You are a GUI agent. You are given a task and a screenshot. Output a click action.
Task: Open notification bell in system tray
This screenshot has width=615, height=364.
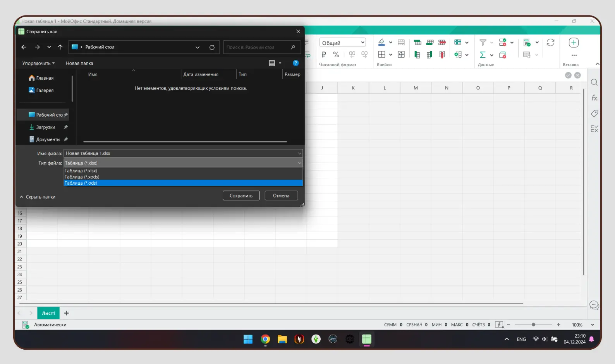tap(591, 339)
